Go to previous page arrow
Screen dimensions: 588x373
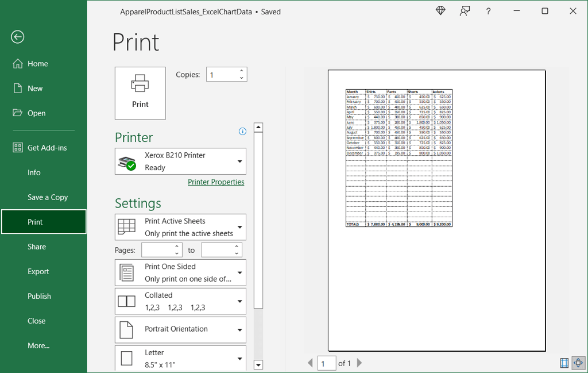tap(310, 363)
